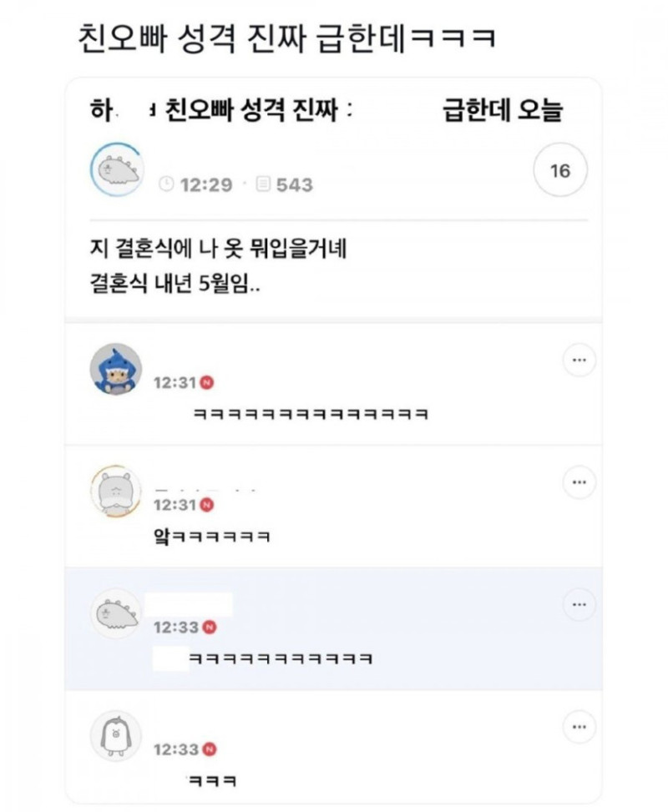Click the clock icon beside 12:29
The width and height of the screenshot is (668, 812).
[x=166, y=184]
